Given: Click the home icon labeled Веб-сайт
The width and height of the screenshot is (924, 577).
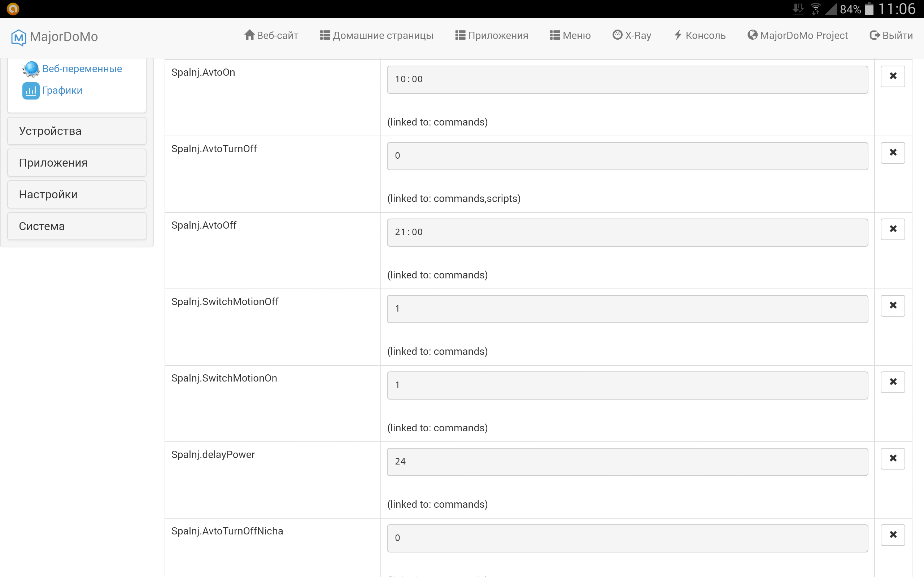Looking at the screenshot, I should point(250,35).
